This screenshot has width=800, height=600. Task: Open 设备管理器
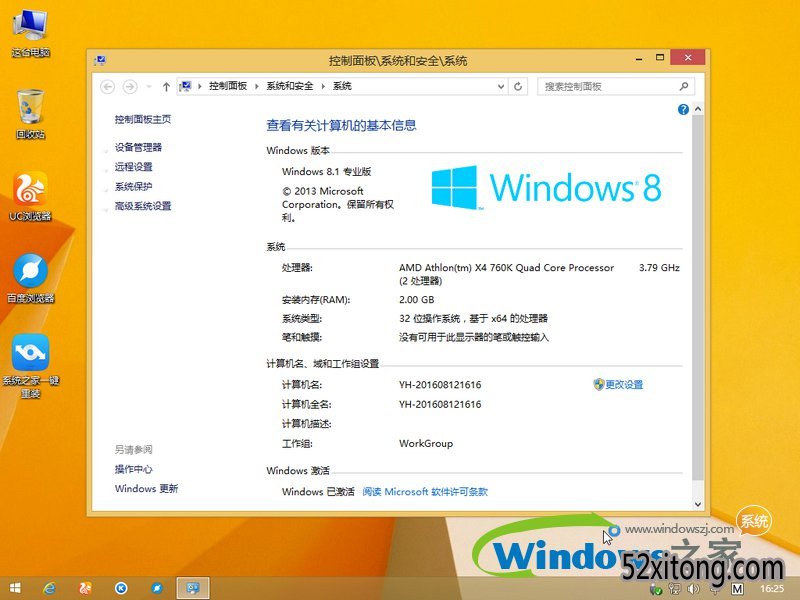[138, 147]
